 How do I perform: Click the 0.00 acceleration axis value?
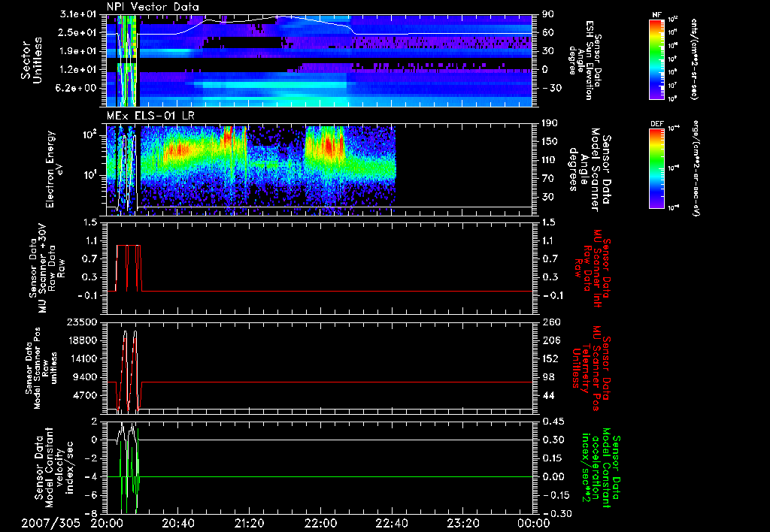(553, 476)
